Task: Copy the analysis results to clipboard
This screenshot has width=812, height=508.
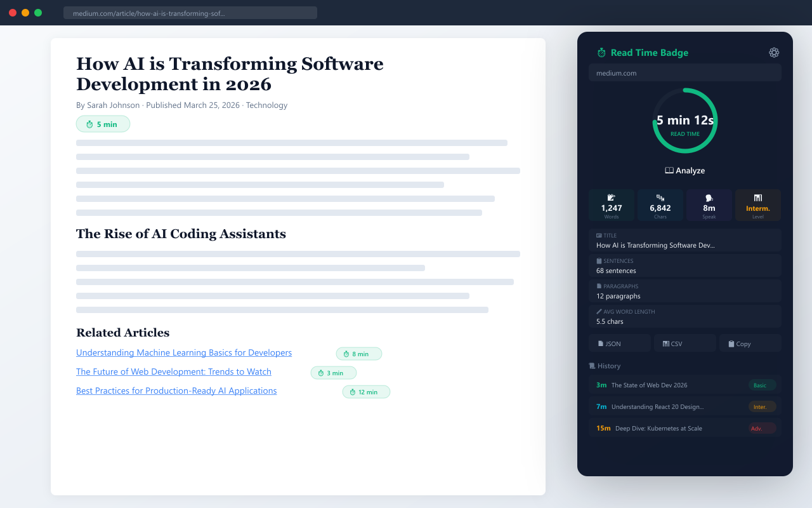Action: [750, 344]
